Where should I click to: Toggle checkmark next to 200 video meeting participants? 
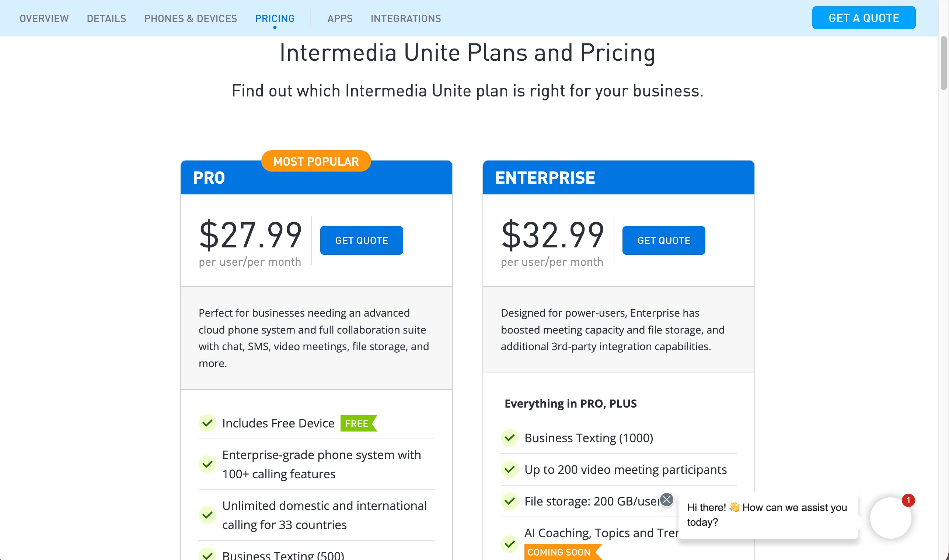[509, 470]
